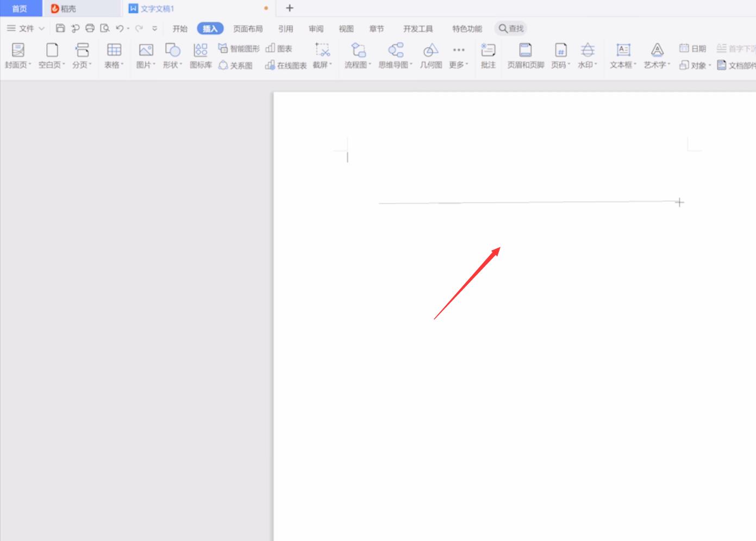Viewport: 756px width, 541px height.
Task: Open the icon library (图标库)
Action: point(201,56)
